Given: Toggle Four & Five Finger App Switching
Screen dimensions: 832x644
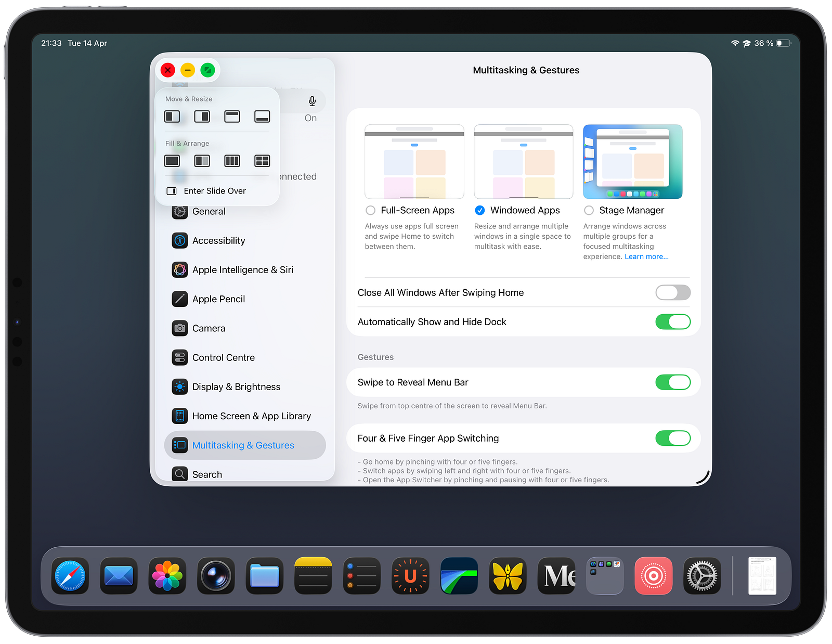Looking at the screenshot, I should (x=673, y=438).
